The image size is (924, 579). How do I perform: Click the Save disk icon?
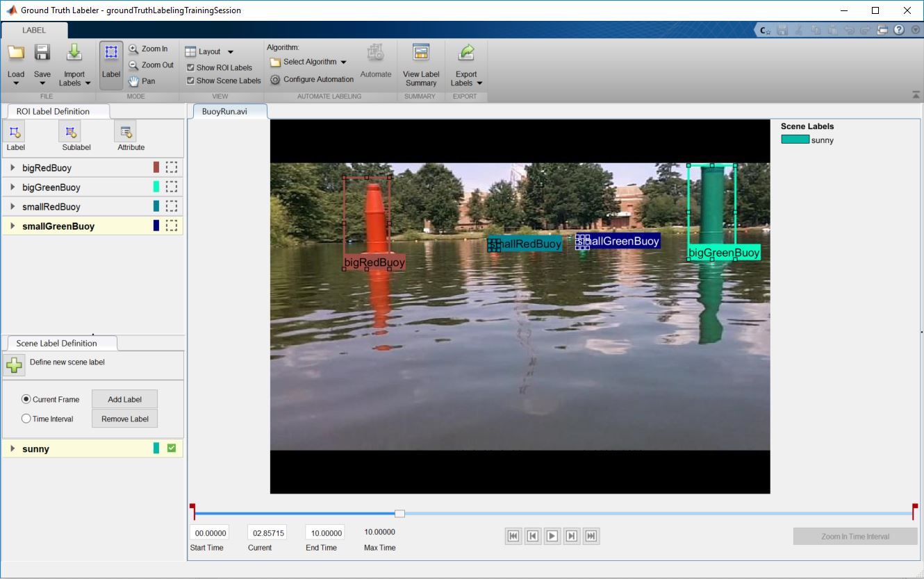42,53
